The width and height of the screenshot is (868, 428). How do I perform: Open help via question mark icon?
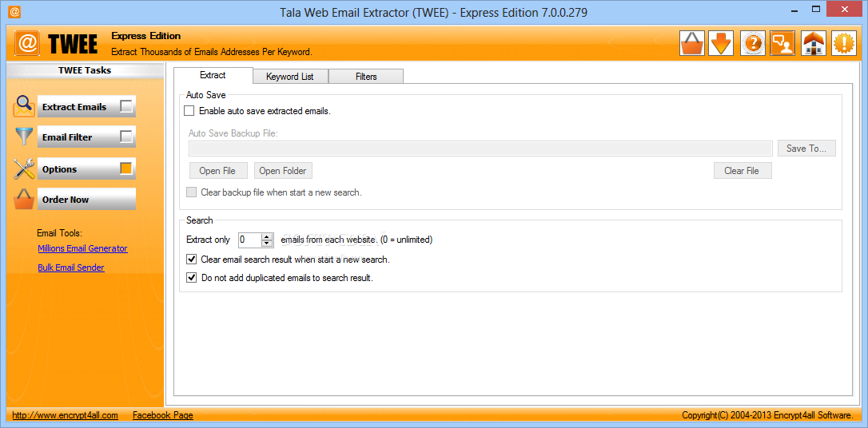[x=752, y=43]
